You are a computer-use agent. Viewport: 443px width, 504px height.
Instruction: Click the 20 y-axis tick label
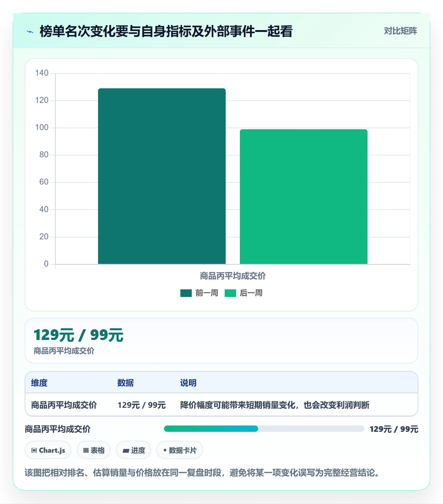point(44,236)
